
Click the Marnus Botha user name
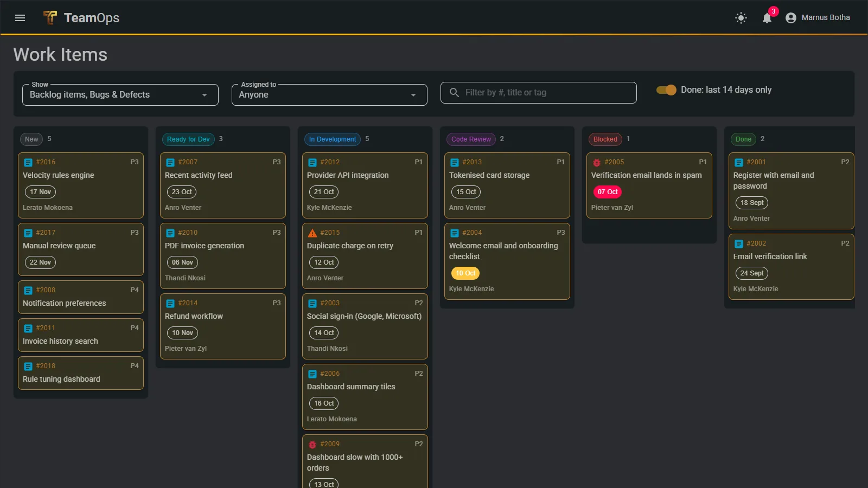[826, 18]
